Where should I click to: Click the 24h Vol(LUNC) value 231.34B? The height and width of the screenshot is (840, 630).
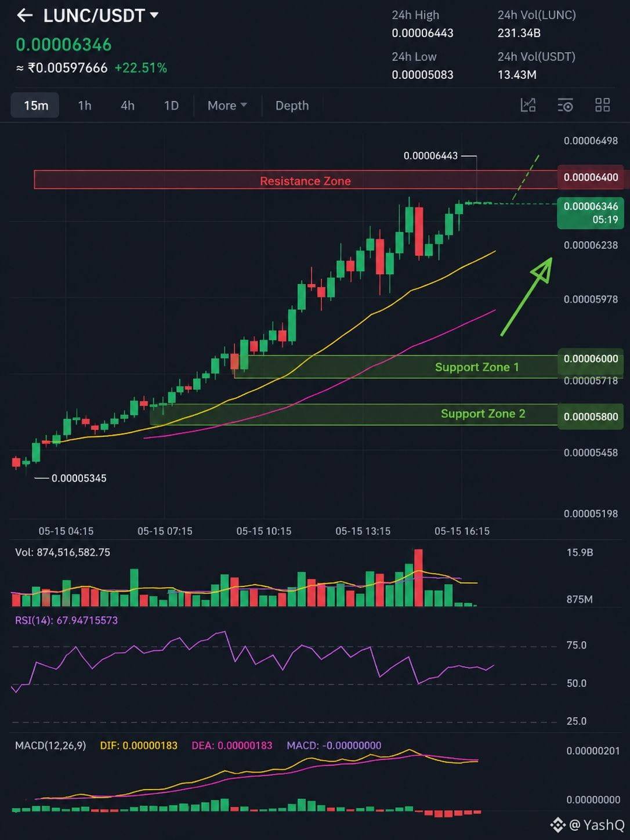point(519,33)
